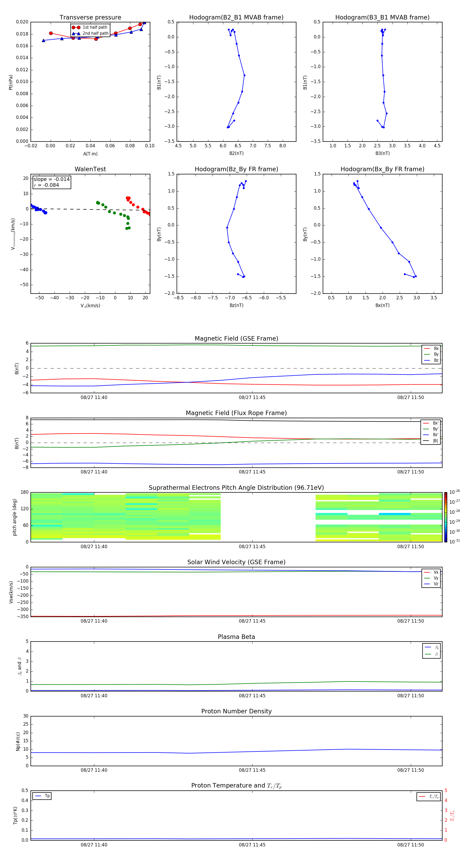Click the '2nd half path' legend entry
This screenshot has height=868, width=473.
click(90, 33)
